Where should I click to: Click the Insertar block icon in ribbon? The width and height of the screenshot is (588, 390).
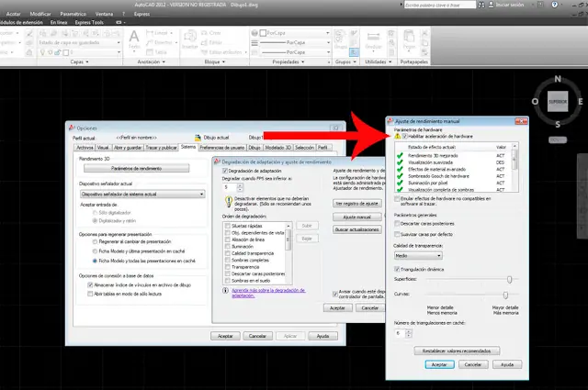tap(190, 38)
